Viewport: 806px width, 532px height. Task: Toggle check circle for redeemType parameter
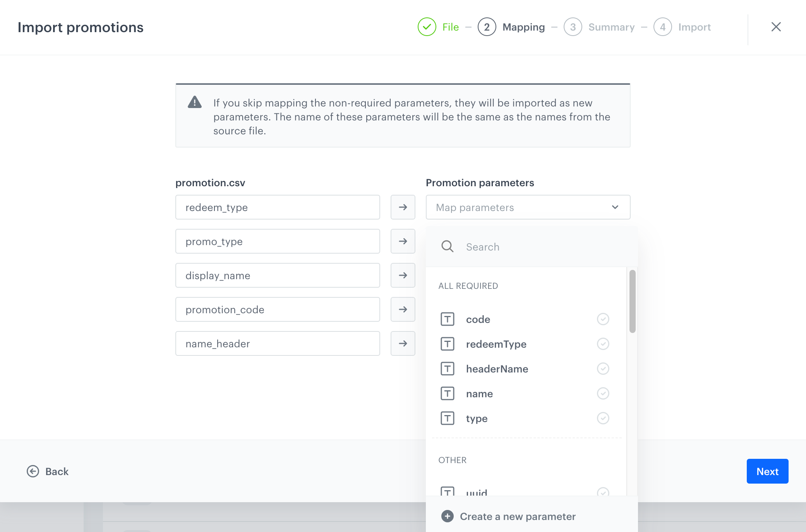click(x=603, y=344)
